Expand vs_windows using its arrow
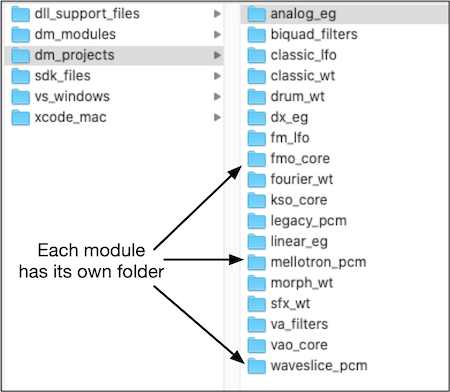Viewport: 450px width, 392px height. pos(217,97)
